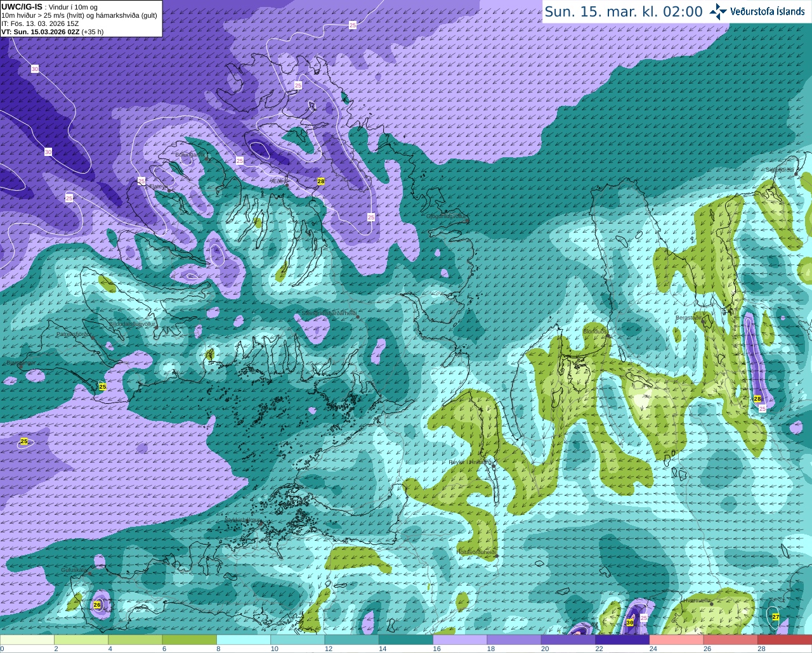
Task: Click the white 25 label below the eastern 28 marker
Action: click(763, 409)
